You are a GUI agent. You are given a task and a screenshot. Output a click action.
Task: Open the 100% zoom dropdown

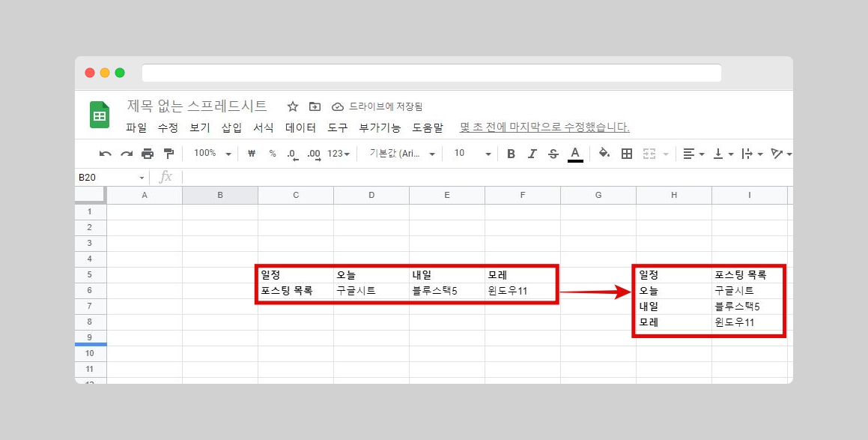tap(213, 154)
